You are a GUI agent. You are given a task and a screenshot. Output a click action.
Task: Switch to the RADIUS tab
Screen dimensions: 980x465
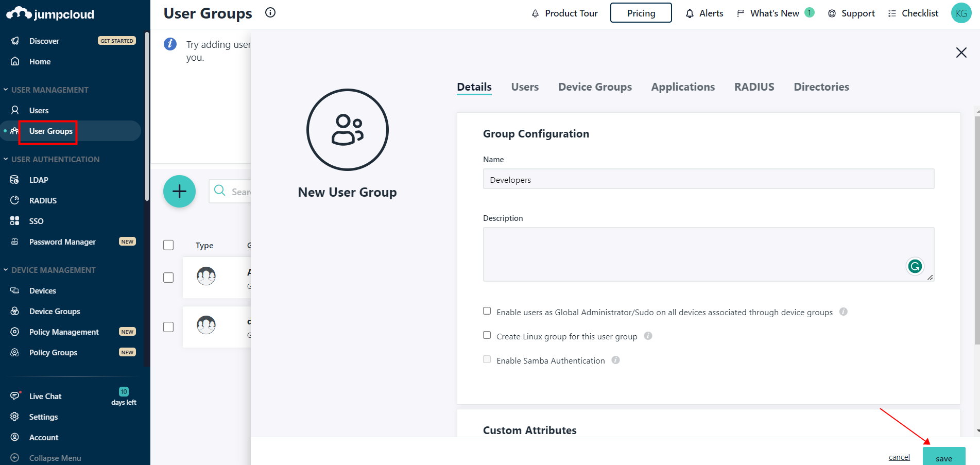click(x=754, y=87)
